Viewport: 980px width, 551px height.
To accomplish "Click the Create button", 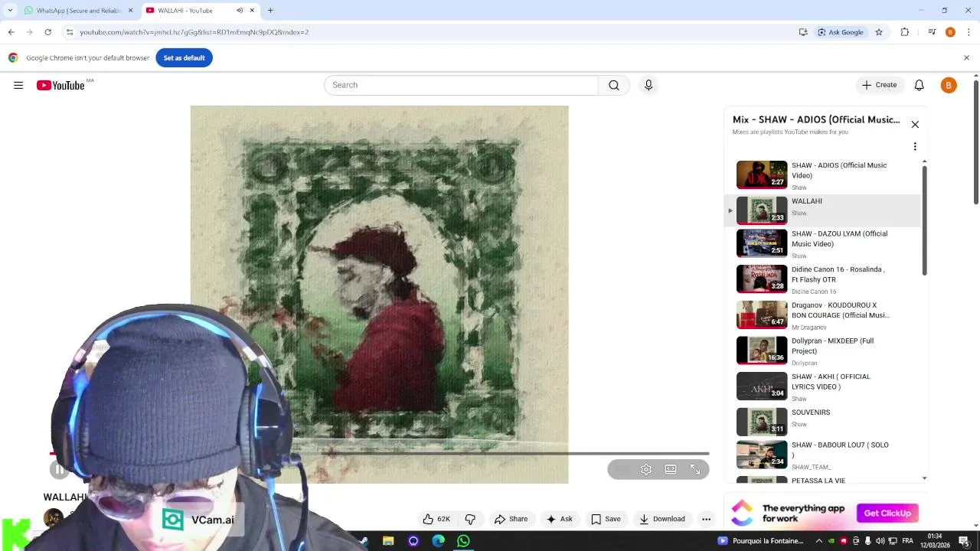I will [879, 85].
